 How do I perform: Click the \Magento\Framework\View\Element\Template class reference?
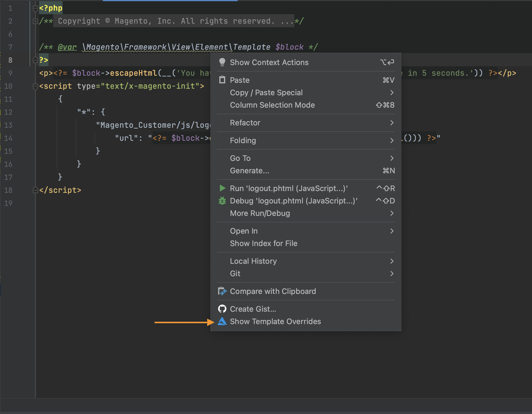coord(176,47)
